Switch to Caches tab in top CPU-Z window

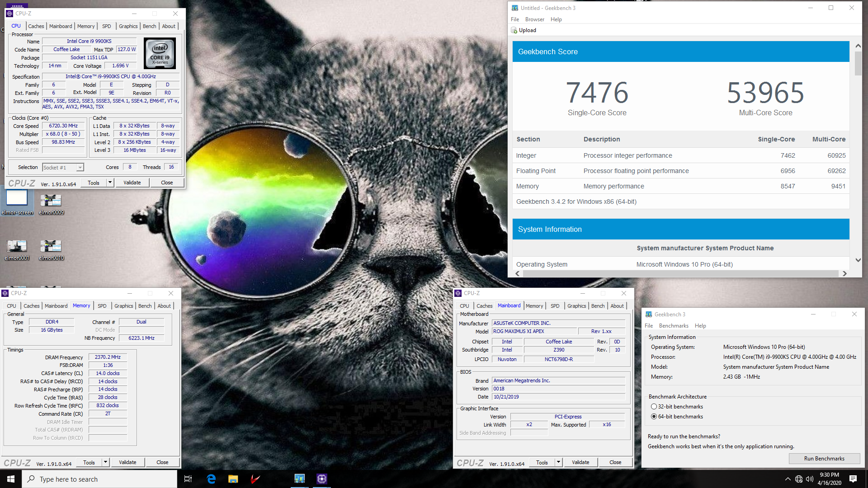point(36,26)
